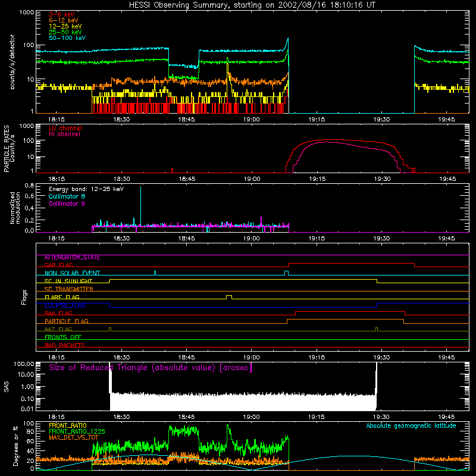
Task: Click the Absolute geomagnetic latitude label
Action: tap(411, 425)
